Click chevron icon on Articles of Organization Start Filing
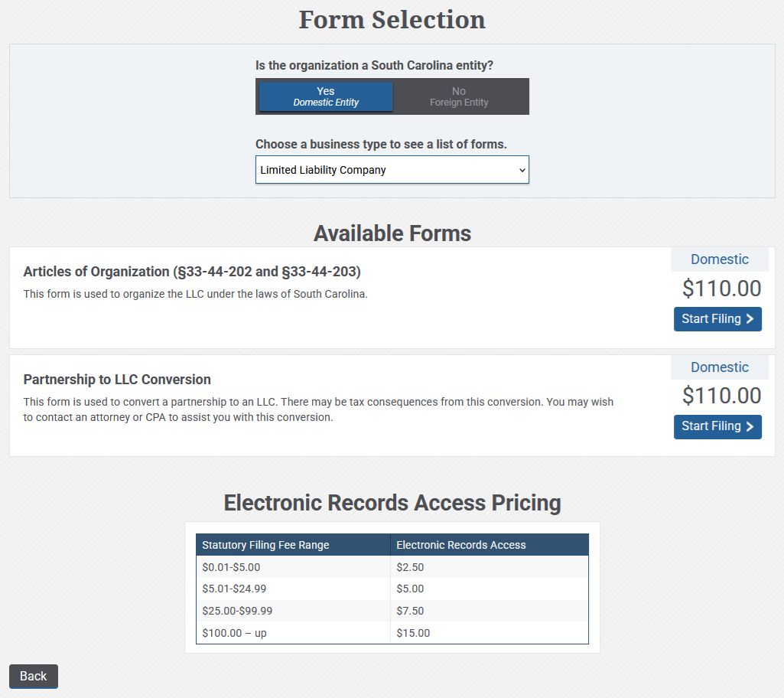 [x=750, y=319]
